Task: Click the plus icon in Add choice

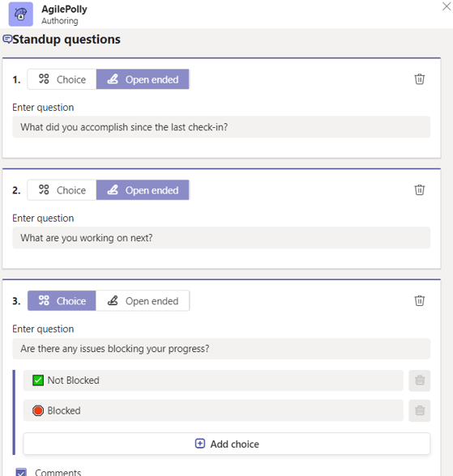Action: click(200, 444)
